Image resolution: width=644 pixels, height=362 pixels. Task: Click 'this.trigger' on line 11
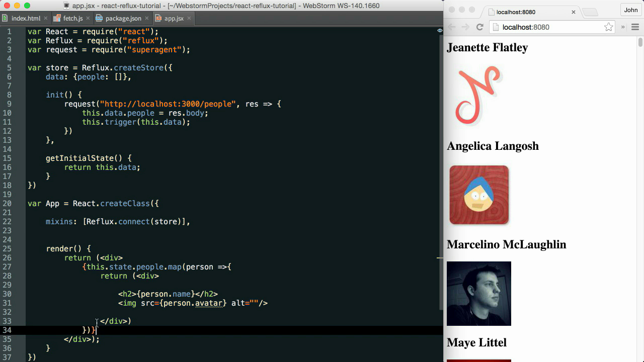pyautogui.click(x=109, y=122)
